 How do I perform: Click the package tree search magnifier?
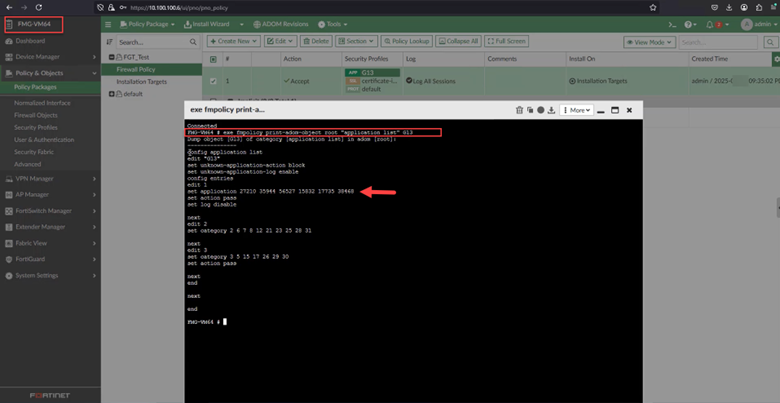coord(193,42)
